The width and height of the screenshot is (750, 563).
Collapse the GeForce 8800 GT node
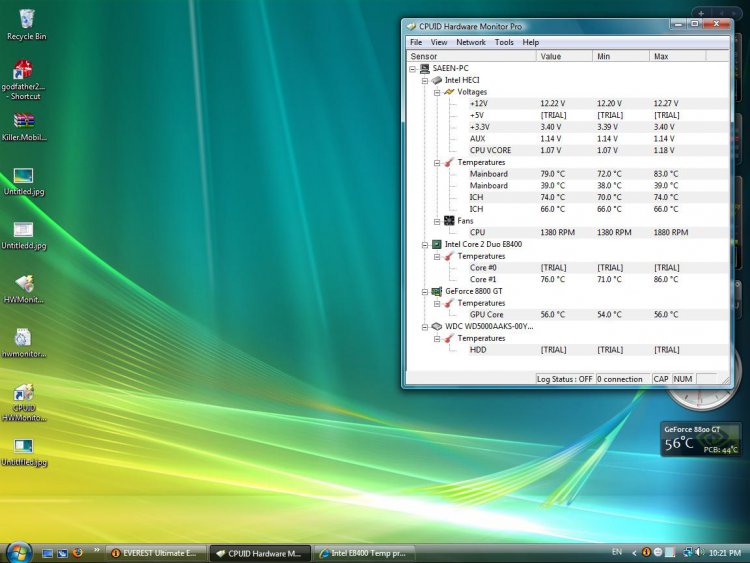point(425,292)
